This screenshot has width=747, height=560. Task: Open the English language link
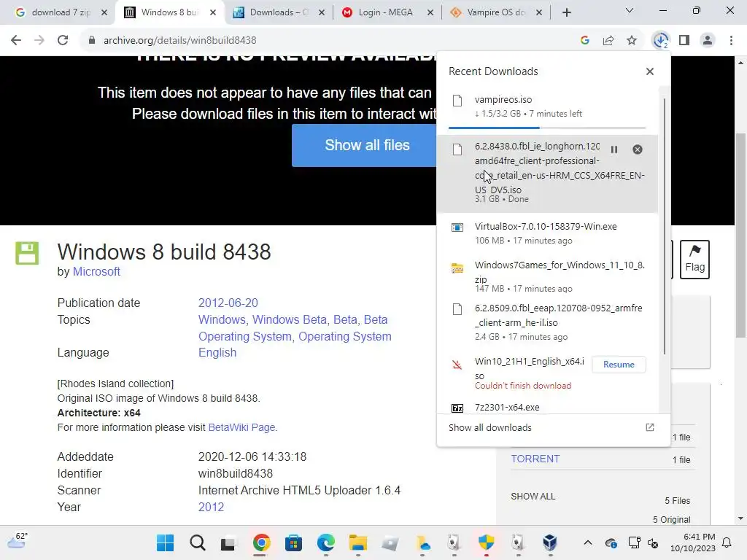pos(217,352)
